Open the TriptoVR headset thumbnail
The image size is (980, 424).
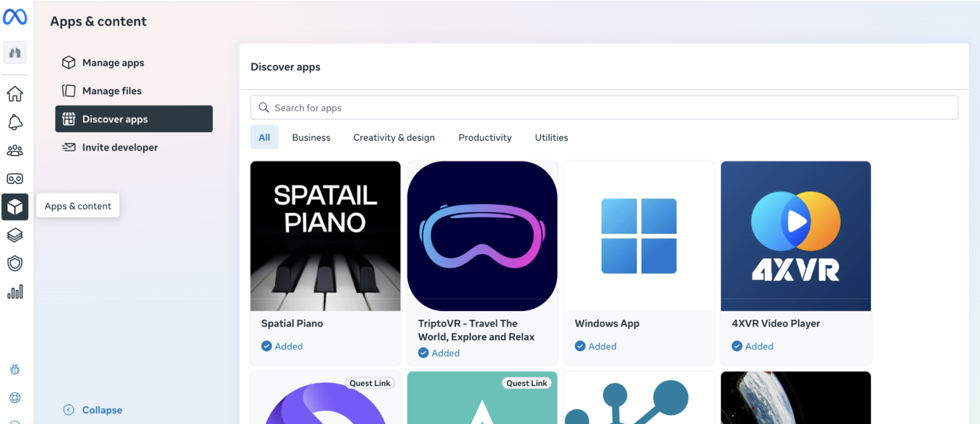tap(482, 236)
